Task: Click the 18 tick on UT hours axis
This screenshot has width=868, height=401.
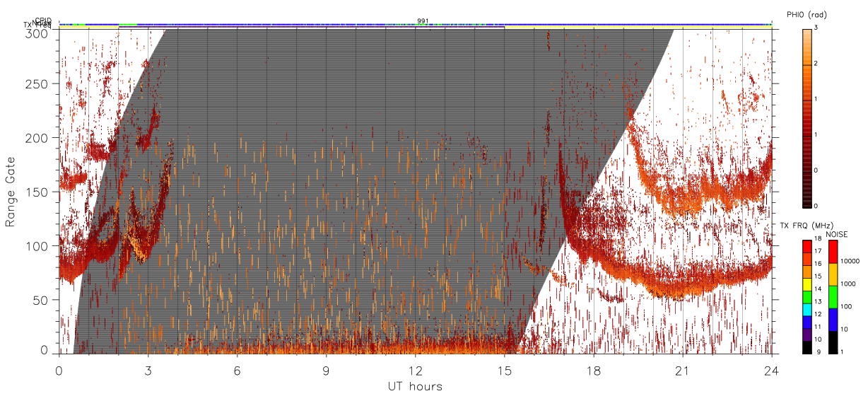Action: (x=594, y=371)
